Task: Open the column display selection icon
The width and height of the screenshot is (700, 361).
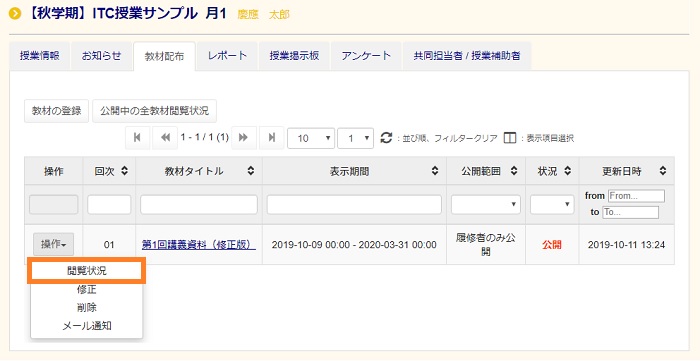Action: click(x=509, y=138)
